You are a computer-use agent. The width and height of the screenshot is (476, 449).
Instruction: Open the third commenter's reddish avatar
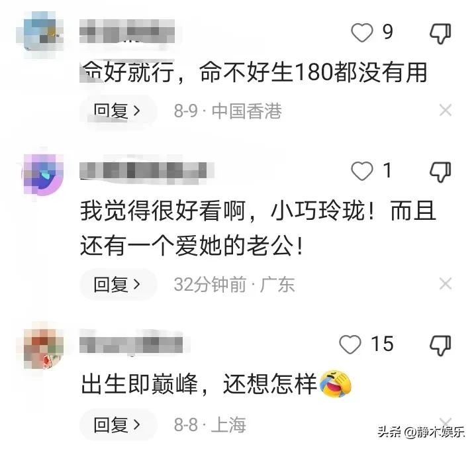(44, 348)
